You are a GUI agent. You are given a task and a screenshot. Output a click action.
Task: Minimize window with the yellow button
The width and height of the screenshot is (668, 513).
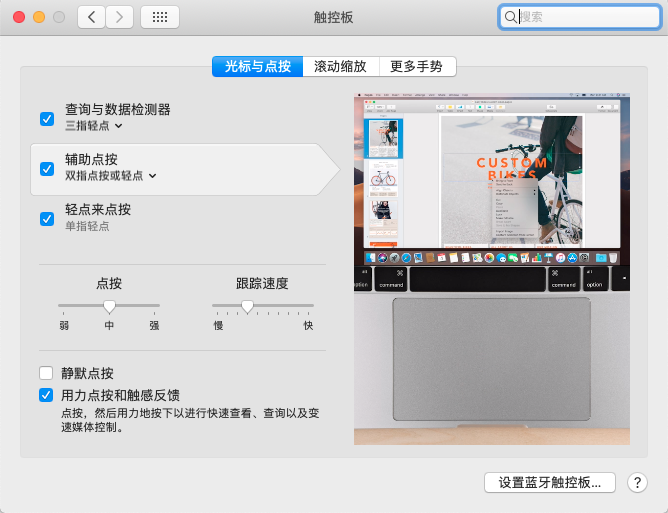(39, 17)
